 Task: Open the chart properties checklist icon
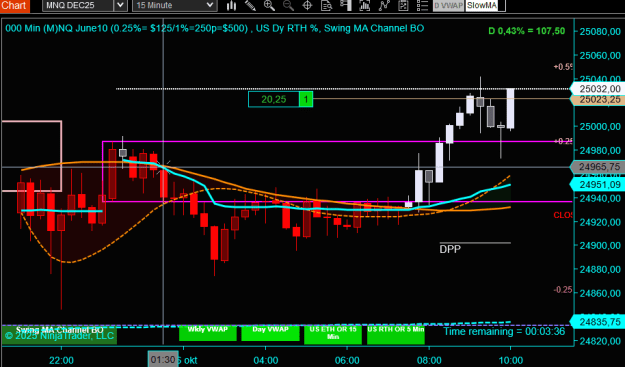(x=403, y=5)
